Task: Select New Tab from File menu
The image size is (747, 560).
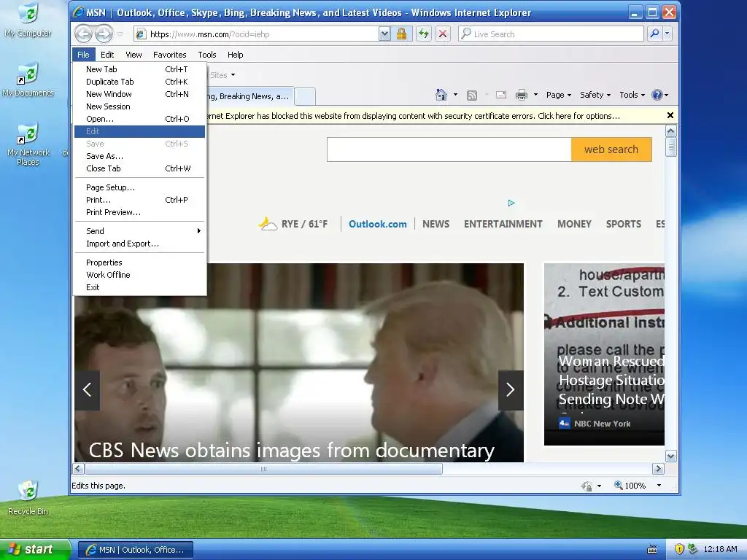Action: tap(139, 69)
